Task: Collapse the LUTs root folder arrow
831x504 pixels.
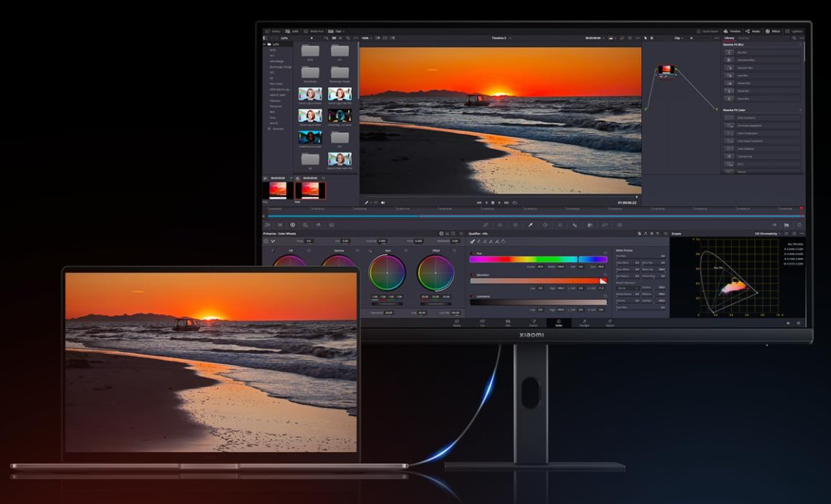Action: 264,44
